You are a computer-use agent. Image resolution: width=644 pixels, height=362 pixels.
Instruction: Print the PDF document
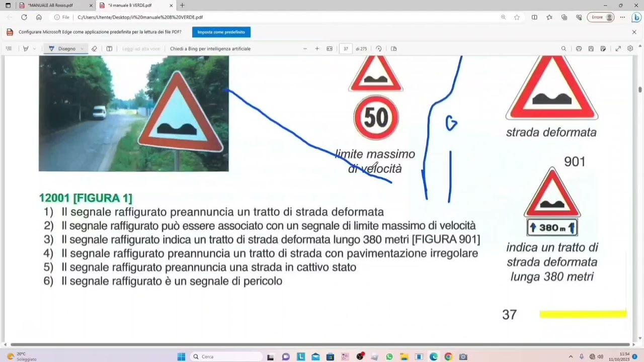579,49
